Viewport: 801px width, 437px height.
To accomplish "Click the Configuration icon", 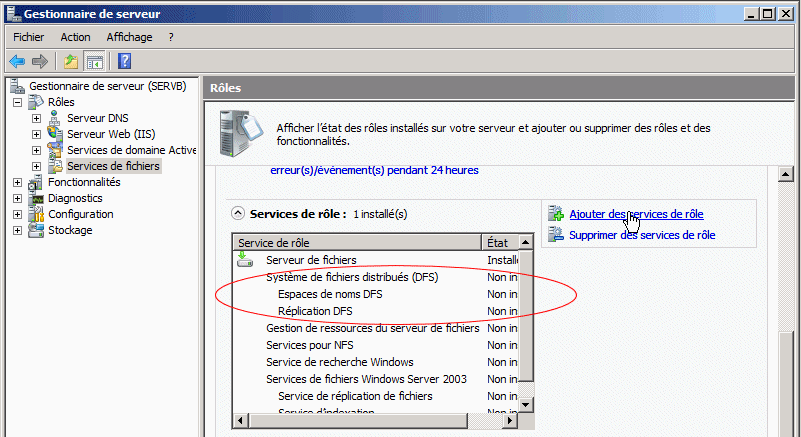I will [36, 214].
